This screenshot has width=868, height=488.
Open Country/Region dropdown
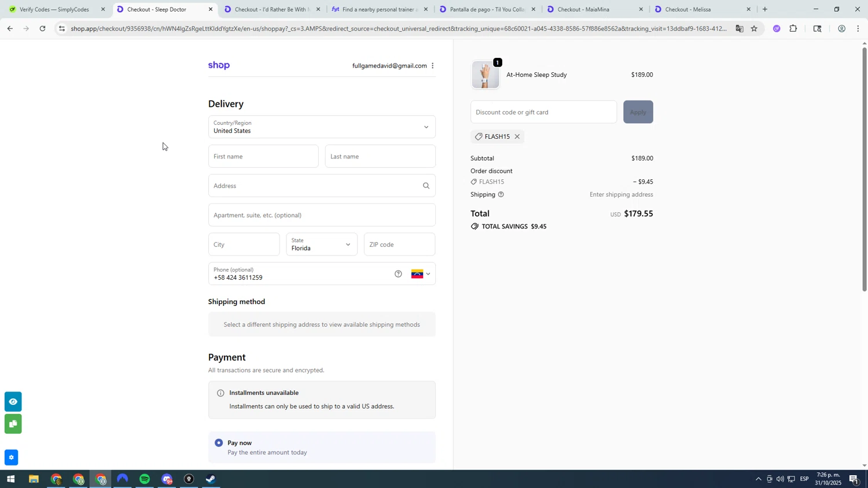(322, 127)
